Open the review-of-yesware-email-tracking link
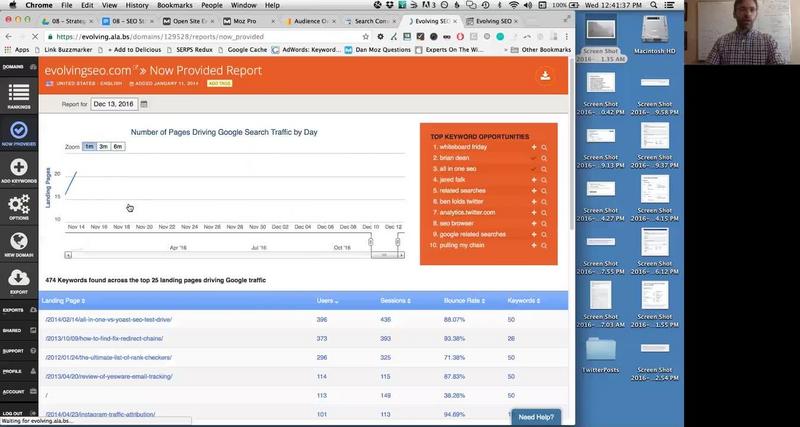The height and width of the screenshot is (427, 800). point(109,376)
